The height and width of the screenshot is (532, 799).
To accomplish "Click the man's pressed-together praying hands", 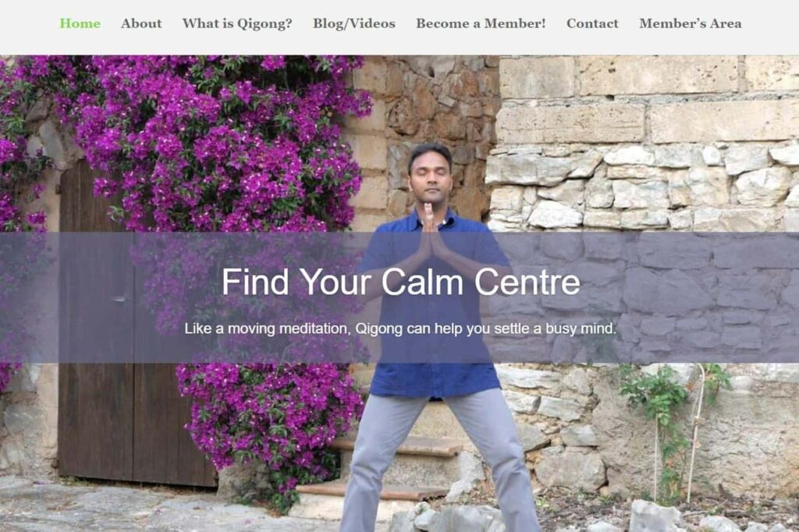I will (x=431, y=232).
